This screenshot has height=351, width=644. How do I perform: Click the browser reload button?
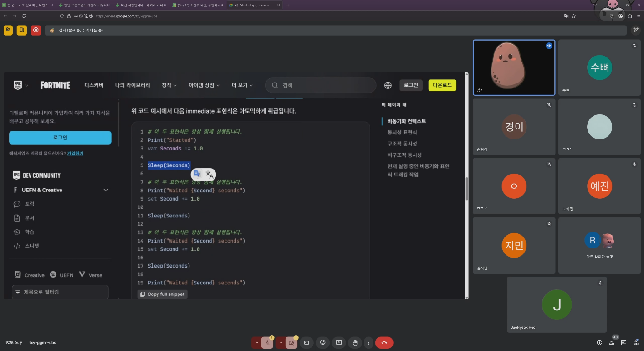pyautogui.click(x=24, y=15)
